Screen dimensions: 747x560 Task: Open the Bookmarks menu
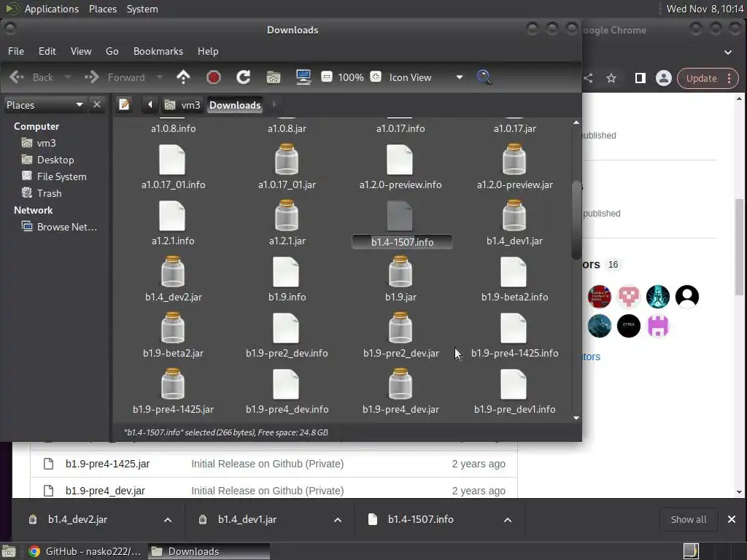158,51
